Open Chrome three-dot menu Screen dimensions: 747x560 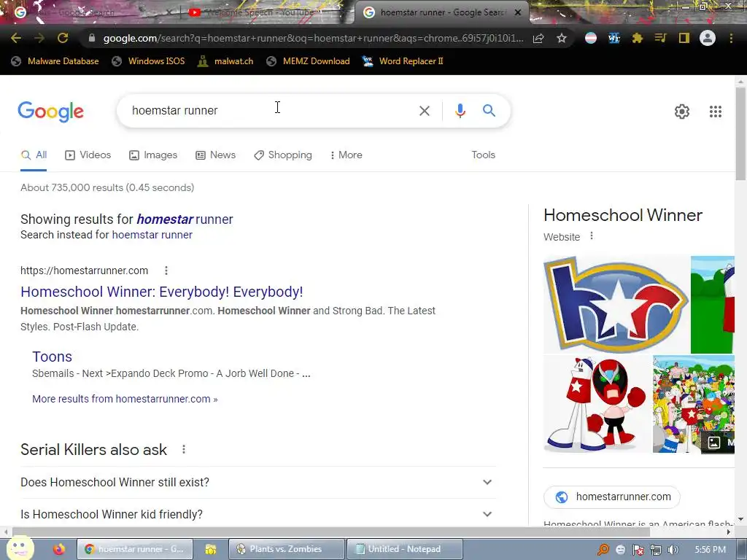click(731, 38)
